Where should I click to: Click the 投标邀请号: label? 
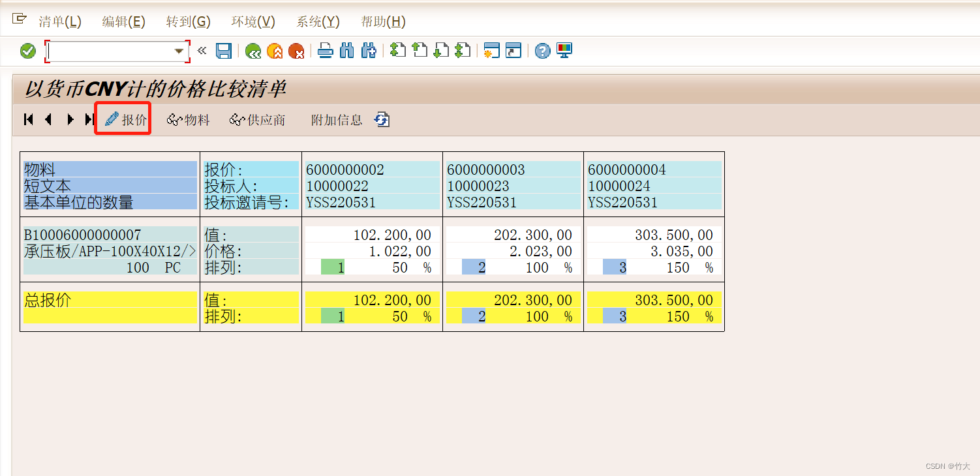pyautogui.click(x=247, y=202)
